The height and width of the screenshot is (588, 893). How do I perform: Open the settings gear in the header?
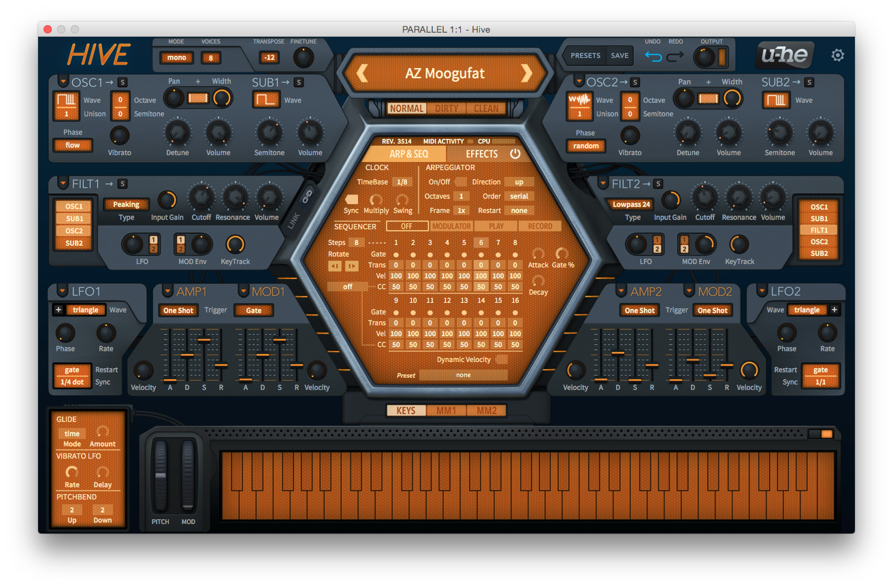click(838, 55)
